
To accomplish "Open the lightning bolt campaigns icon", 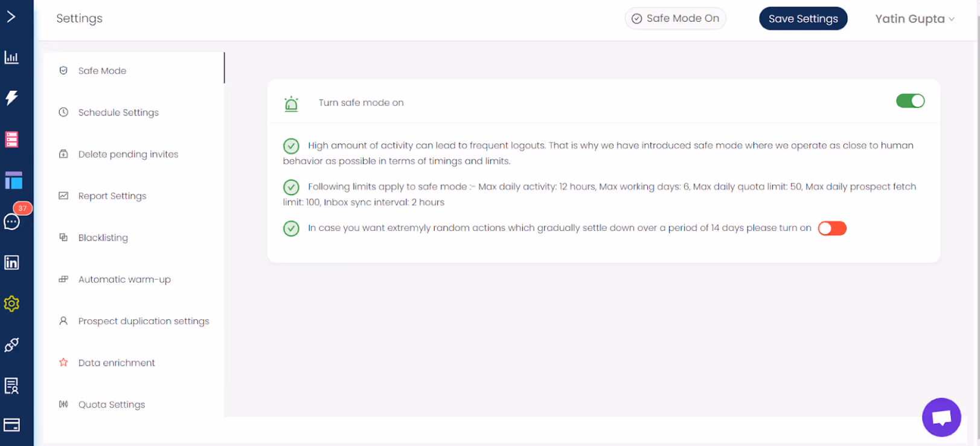I will pos(11,98).
